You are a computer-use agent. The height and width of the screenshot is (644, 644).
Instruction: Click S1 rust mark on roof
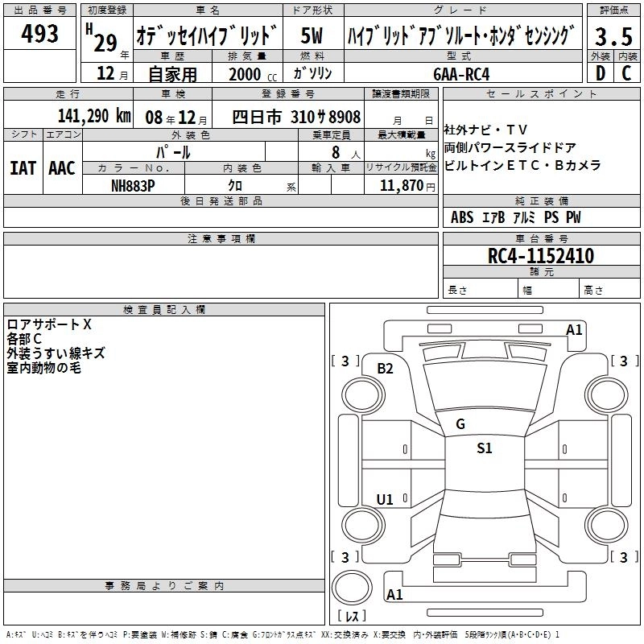485,448
